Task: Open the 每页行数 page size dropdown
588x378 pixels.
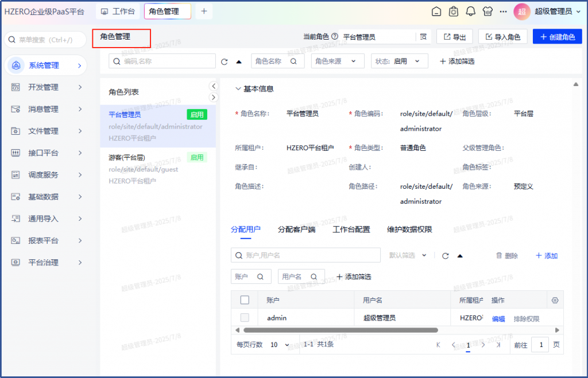Action: click(x=280, y=345)
